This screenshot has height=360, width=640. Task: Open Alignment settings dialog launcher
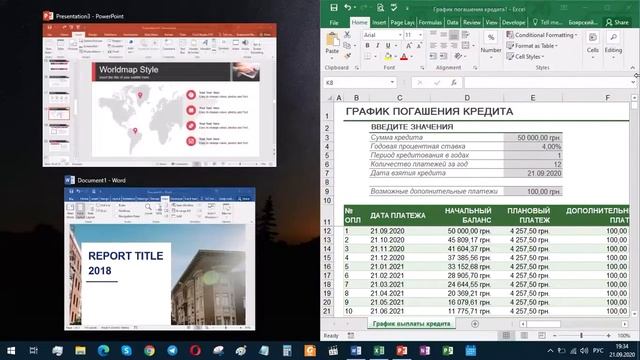tap(476, 68)
